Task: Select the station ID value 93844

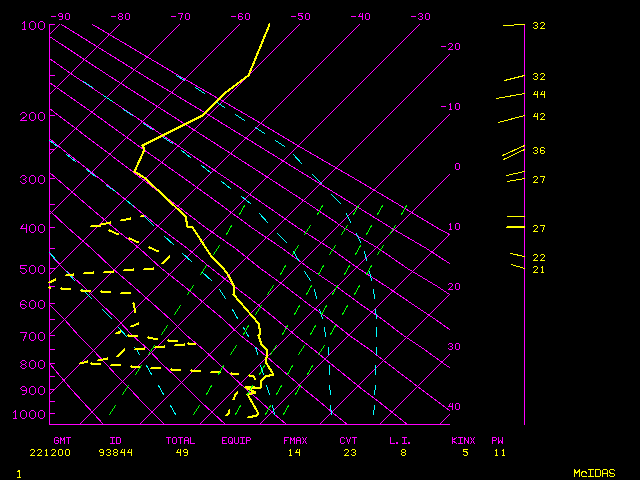Action: tap(115, 453)
